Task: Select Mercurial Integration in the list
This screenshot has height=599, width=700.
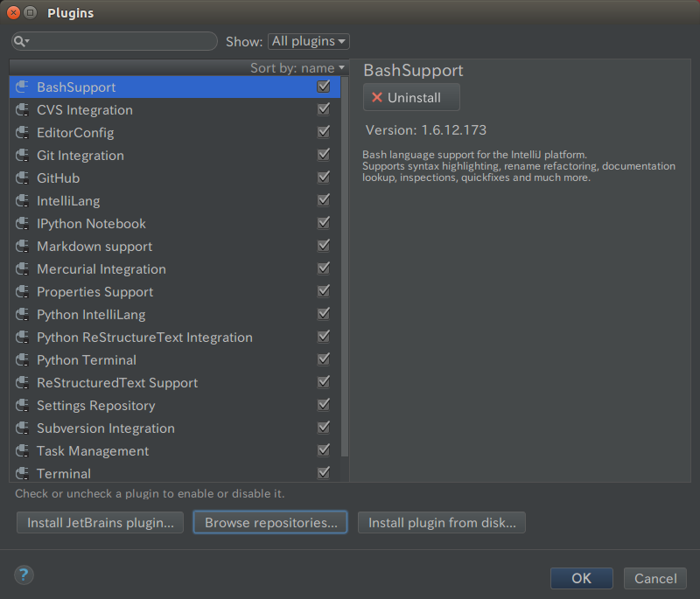Action: tap(175, 269)
